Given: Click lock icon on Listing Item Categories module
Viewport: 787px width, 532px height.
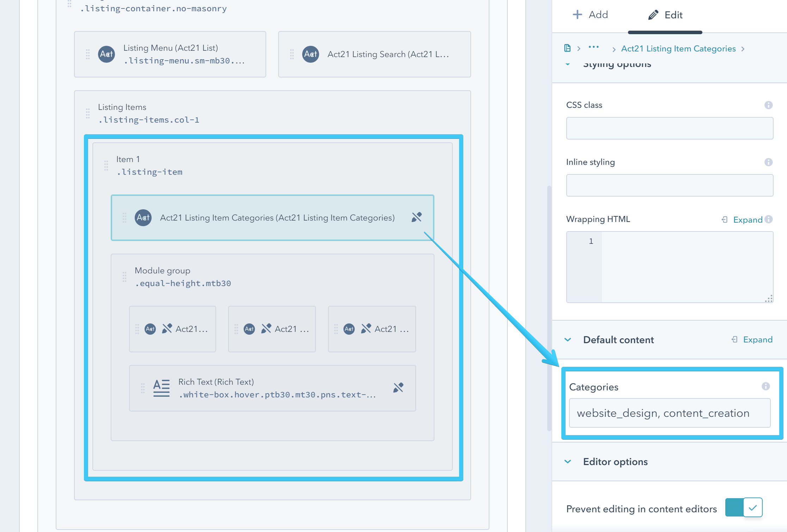Looking at the screenshot, I should coord(416,217).
